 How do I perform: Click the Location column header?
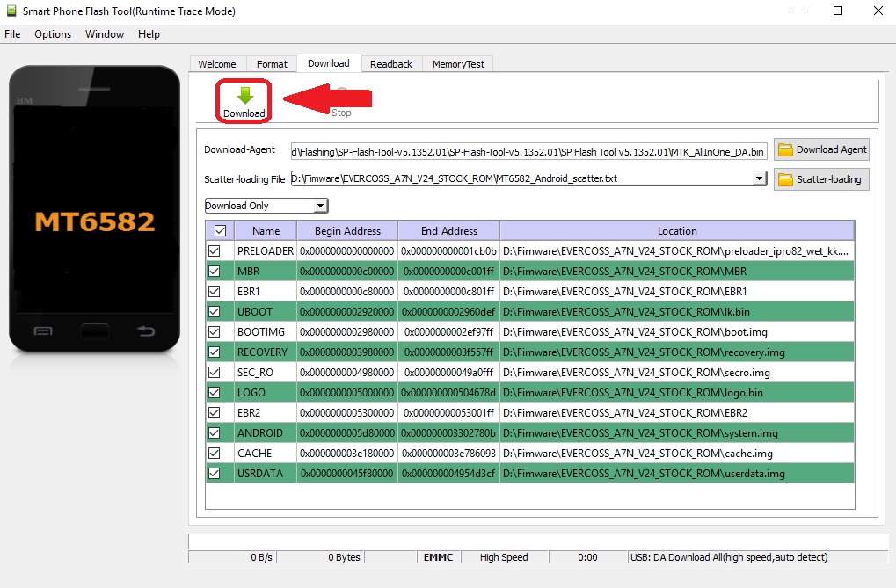click(677, 231)
